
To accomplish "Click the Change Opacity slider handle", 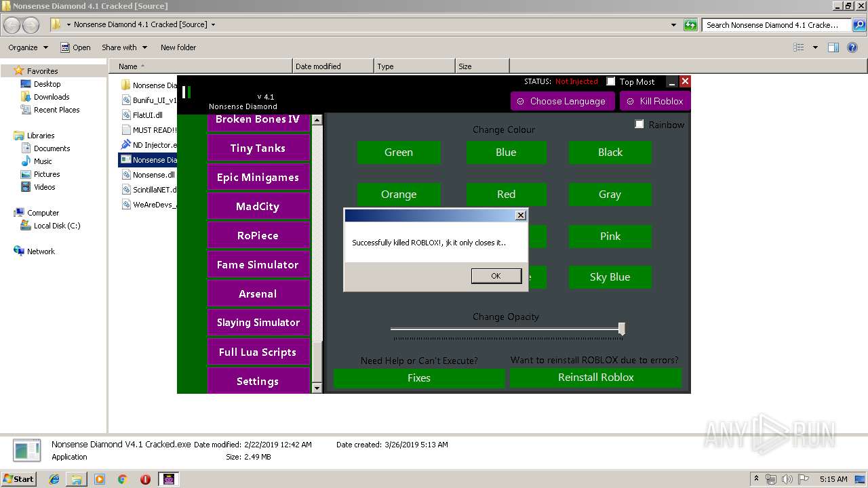I will (621, 329).
